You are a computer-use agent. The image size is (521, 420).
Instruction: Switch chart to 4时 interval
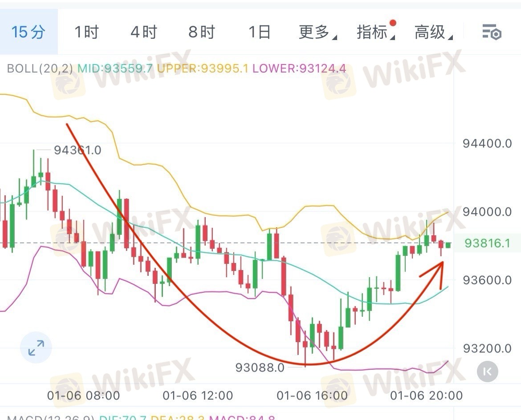click(144, 32)
